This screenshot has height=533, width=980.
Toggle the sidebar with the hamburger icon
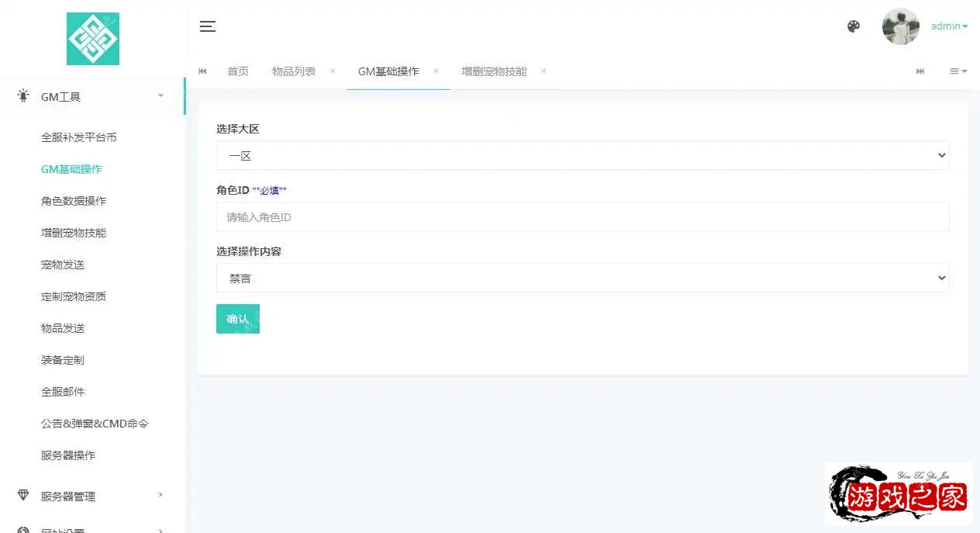[x=207, y=26]
